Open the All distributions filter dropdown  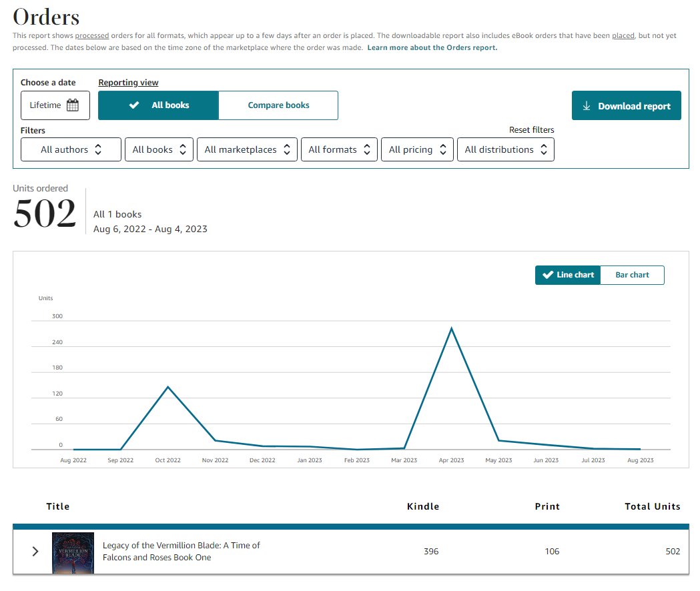(506, 149)
